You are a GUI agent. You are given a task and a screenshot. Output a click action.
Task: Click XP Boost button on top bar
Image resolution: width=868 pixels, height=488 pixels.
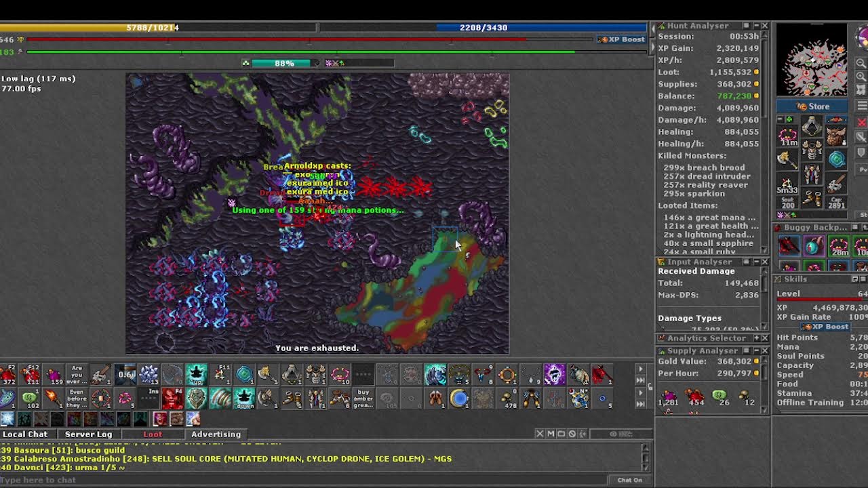point(622,39)
